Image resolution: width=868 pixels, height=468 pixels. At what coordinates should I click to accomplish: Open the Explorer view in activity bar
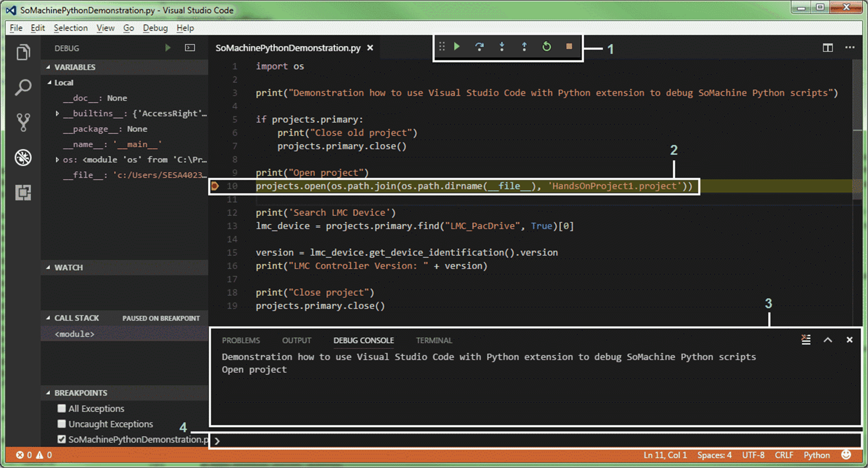click(x=23, y=52)
